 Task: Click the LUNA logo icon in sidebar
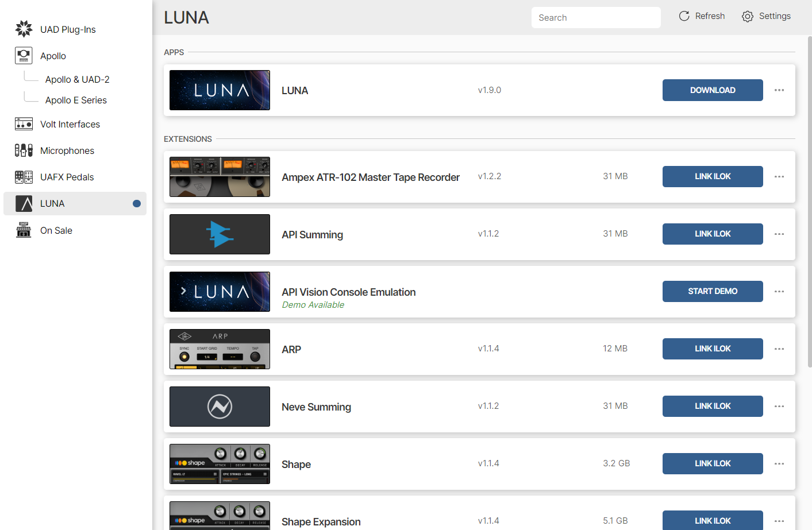(24, 203)
